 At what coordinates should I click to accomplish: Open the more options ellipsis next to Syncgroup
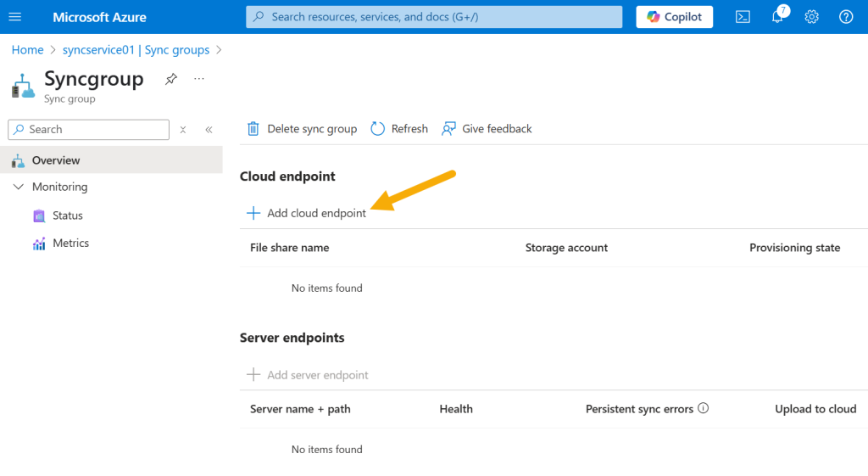tap(199, 79)
